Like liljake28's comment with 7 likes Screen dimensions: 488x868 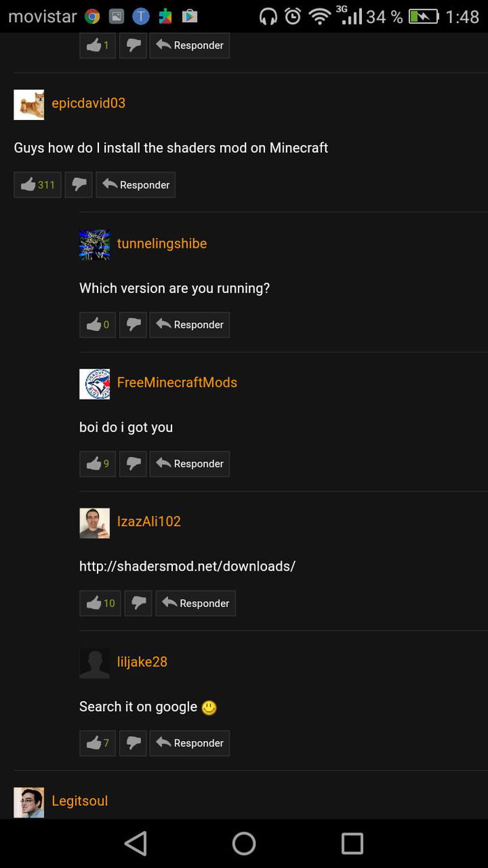tap(98, 743)
